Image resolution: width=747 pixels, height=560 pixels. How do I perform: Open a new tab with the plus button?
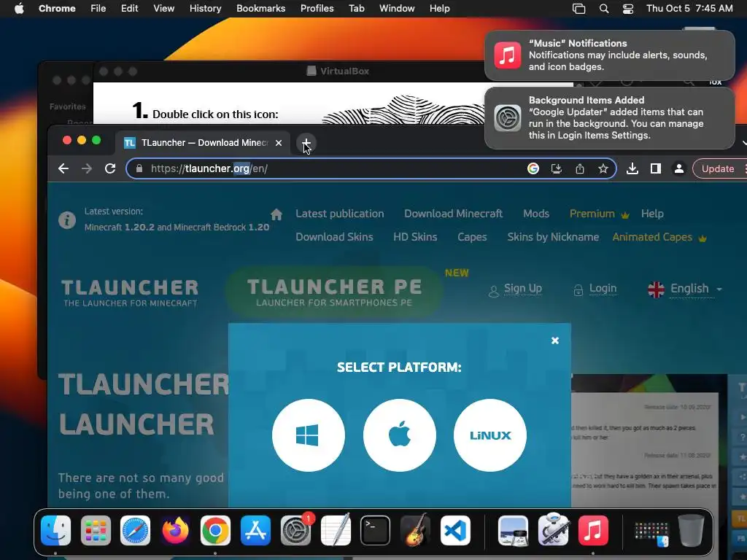[x=306, y=143]
